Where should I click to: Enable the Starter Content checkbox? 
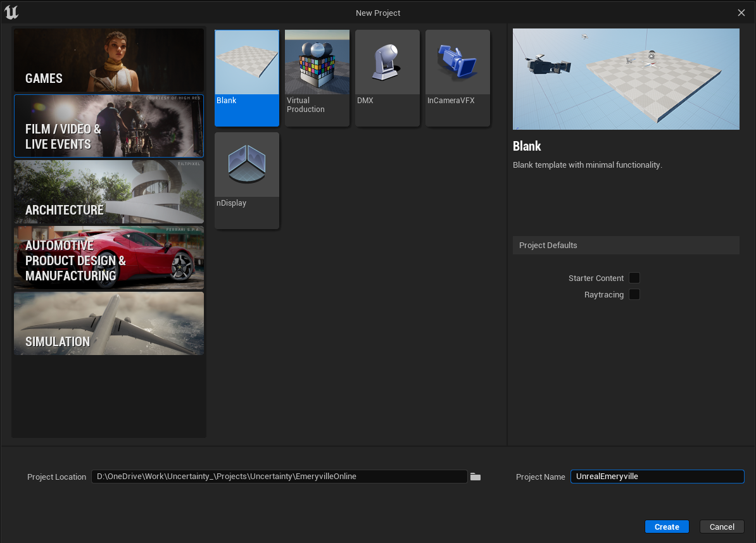[634, 278]
